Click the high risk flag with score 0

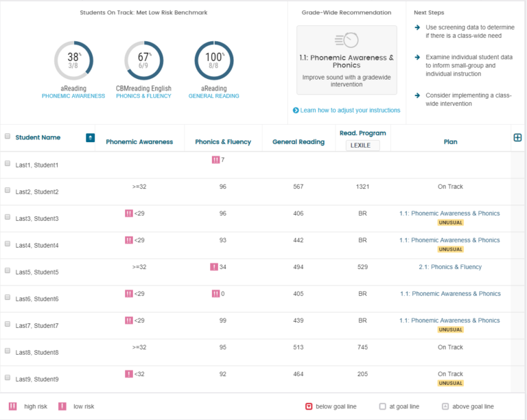(215, 294)
